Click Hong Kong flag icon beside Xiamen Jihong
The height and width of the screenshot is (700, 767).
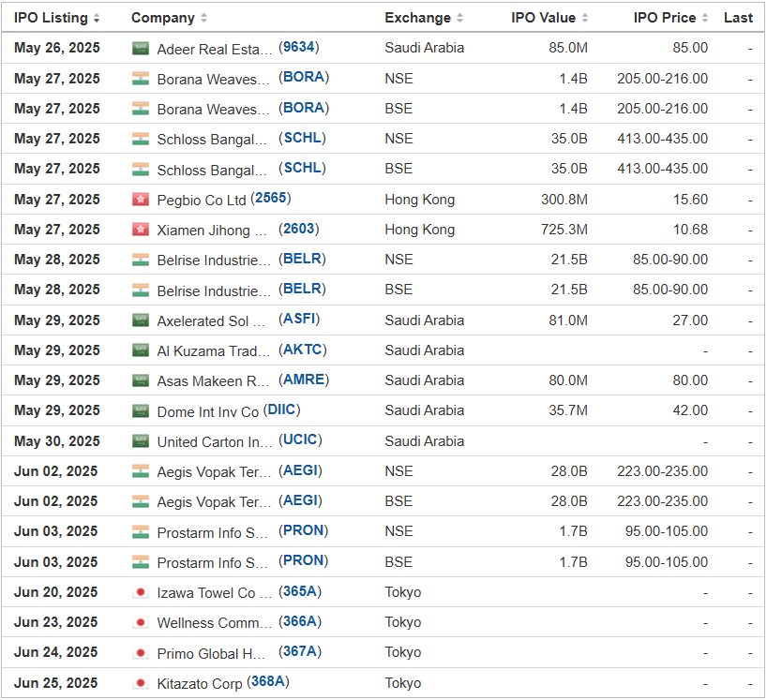141,230
